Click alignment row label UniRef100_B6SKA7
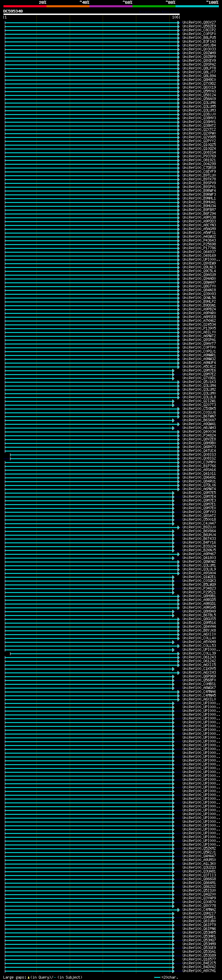The width and height of the screenshot is (222, 980). 199,420
